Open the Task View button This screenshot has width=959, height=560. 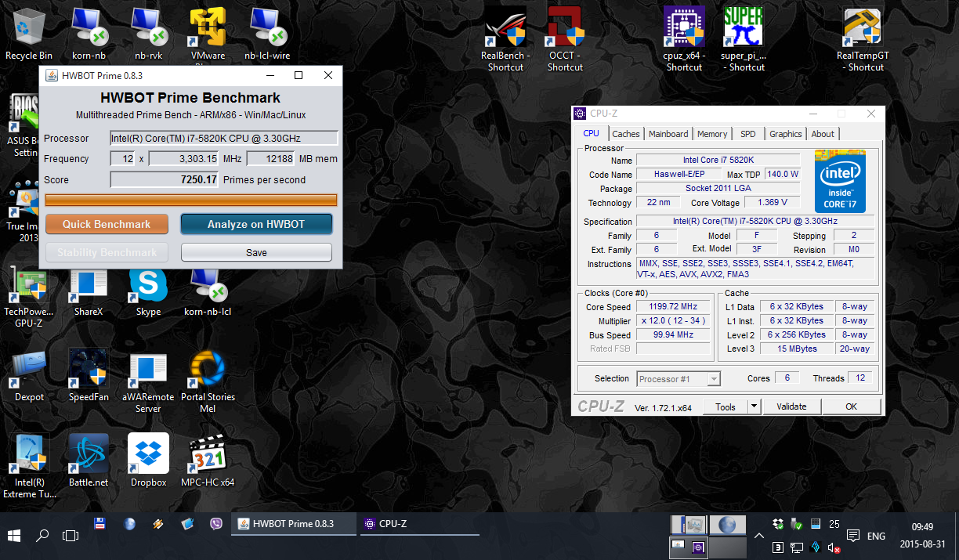71,537
